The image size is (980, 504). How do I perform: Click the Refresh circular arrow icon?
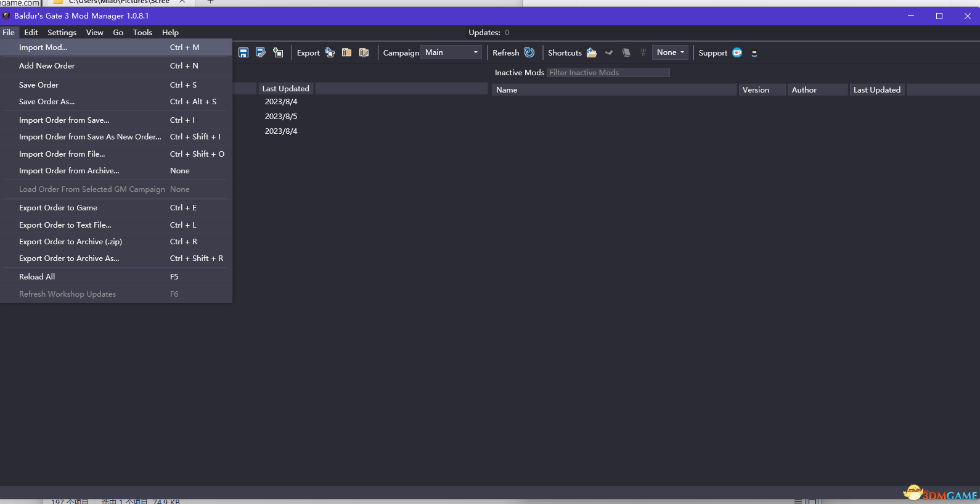point(529,53)
